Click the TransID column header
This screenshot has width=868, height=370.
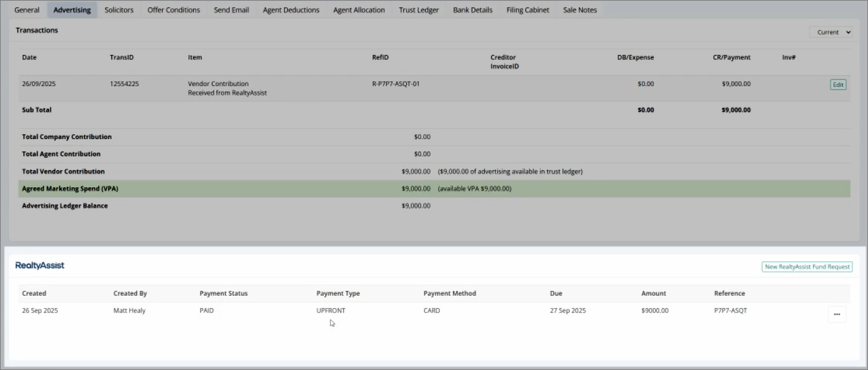[122, 57]
